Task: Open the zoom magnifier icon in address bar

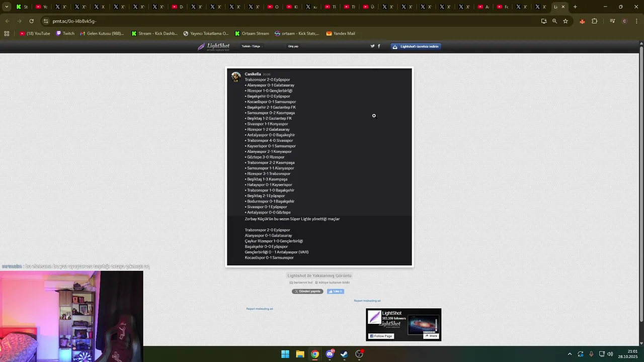Action: click(554, 21)
